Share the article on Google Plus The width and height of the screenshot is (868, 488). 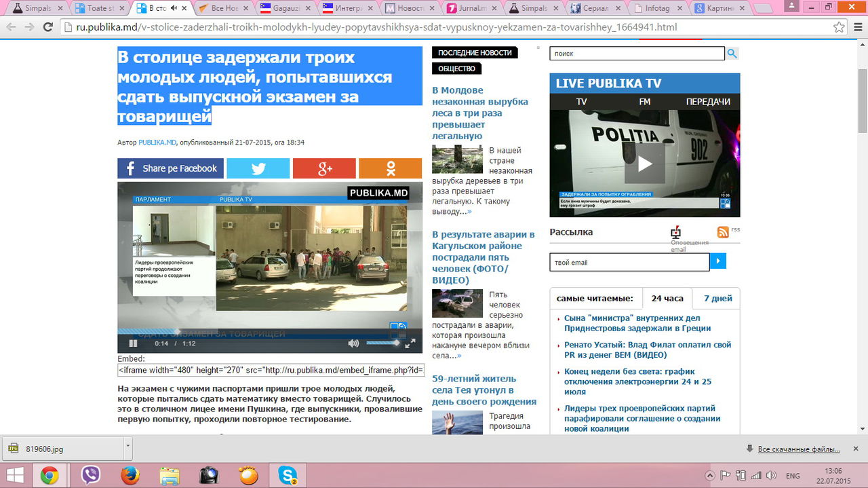coord(324,168)
